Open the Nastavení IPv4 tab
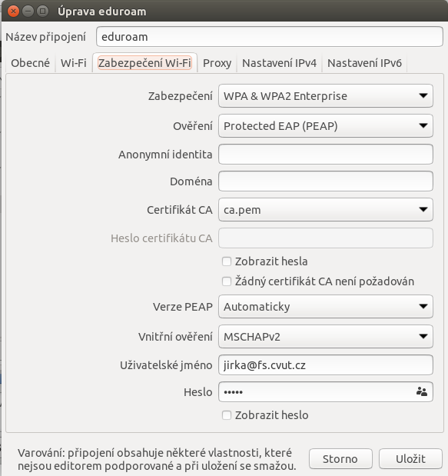Viewport: 448px width, 476px height. 279,63
